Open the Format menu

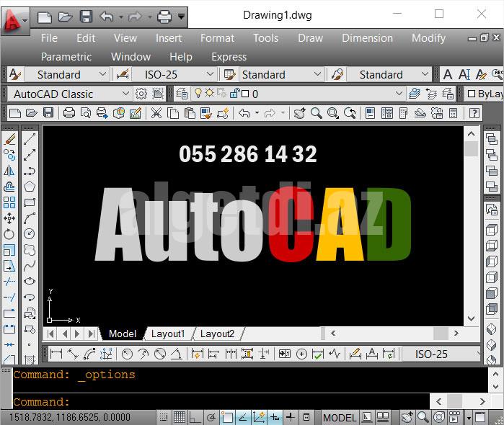(217, 38)
